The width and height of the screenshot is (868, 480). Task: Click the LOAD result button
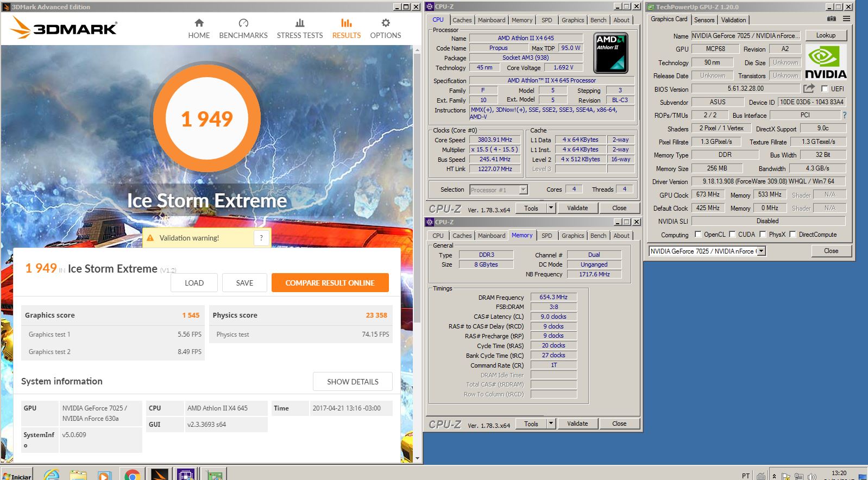pos(194,283)
